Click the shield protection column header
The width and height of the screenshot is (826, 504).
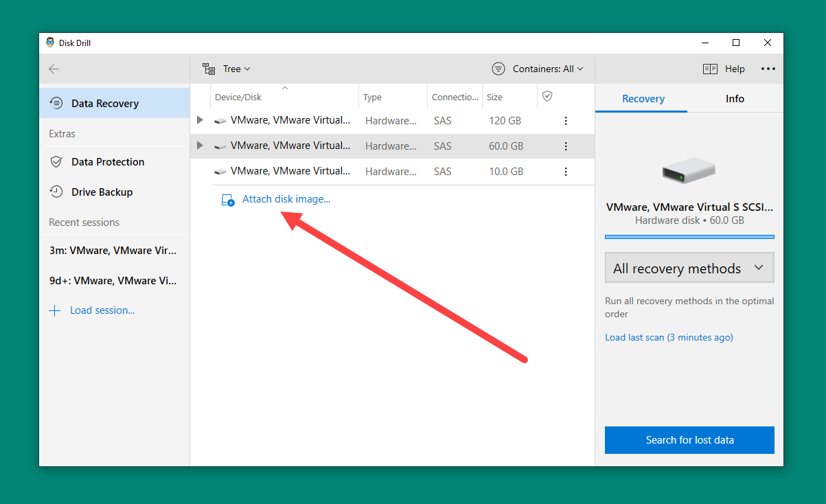click(547, 97)
